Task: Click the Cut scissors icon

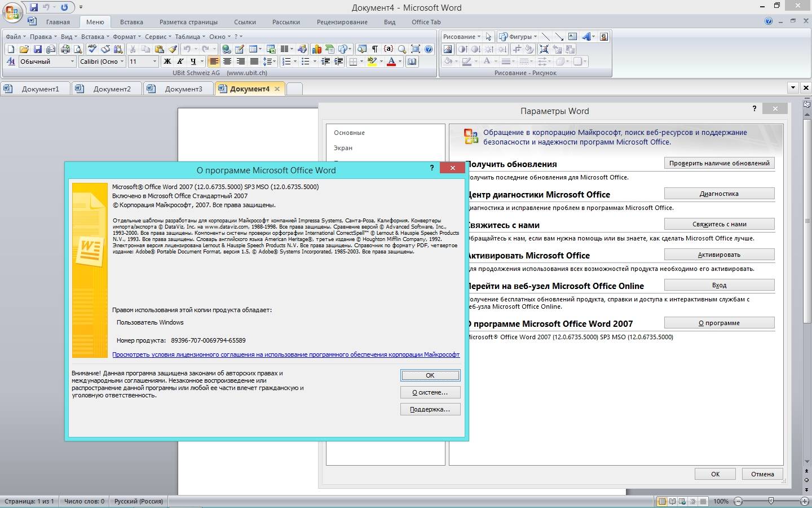Action: coord(133,49)
